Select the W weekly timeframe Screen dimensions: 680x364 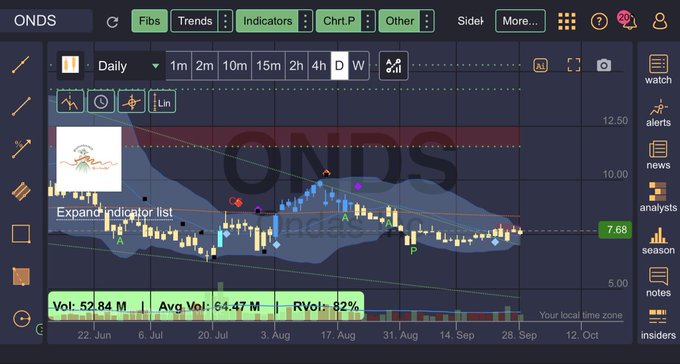tap(358, 66)
